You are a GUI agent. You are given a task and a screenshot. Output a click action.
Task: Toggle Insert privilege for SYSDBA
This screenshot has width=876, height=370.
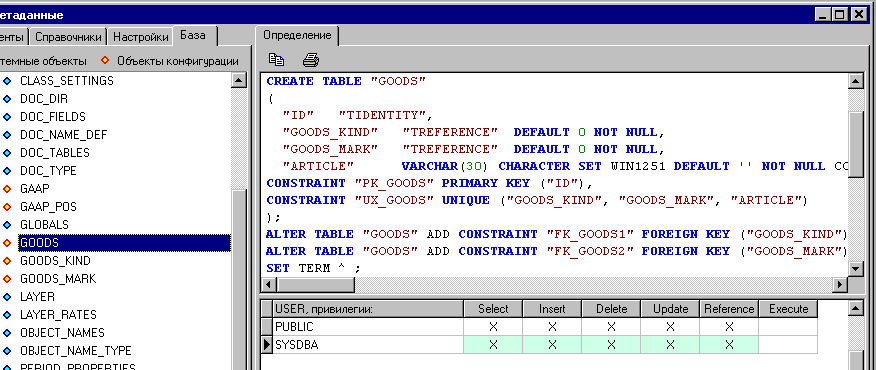pyautogui.click(x=553, y=345)
